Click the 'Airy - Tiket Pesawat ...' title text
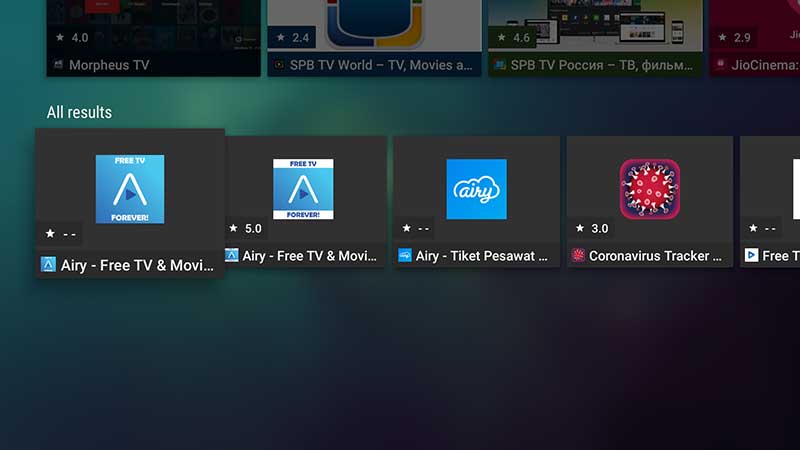 click(x=482, y=256)
